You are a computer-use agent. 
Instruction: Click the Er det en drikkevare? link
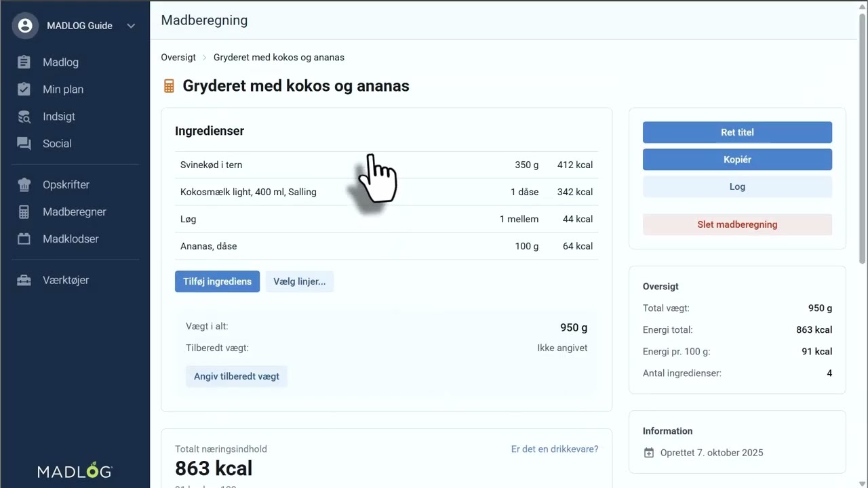pyautogui.click(x=554, y=449)
